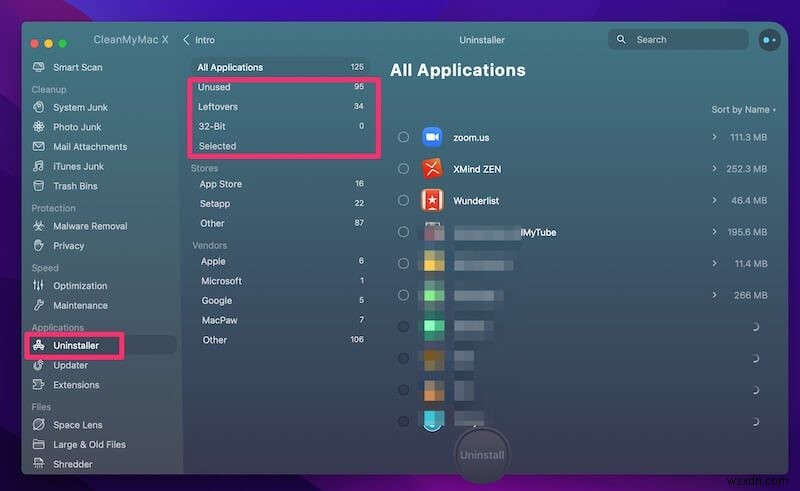
Task: Click Maintenance wrench icon
Action: 38,305
